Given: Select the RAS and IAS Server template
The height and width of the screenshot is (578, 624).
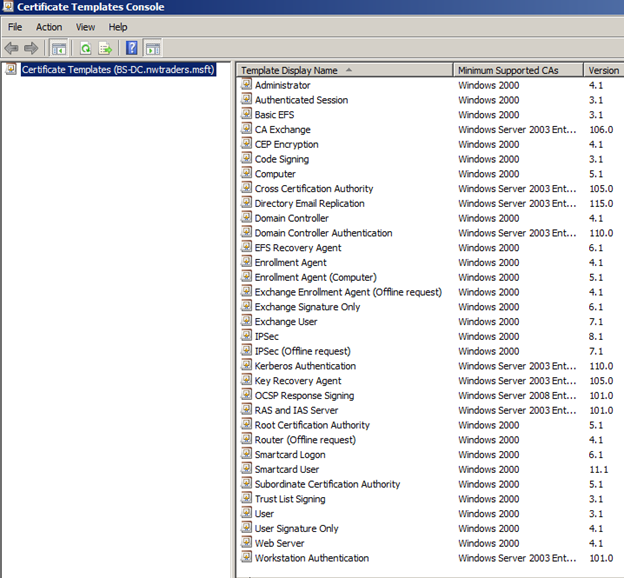Looking at the screenshot, I should point(296,410).
